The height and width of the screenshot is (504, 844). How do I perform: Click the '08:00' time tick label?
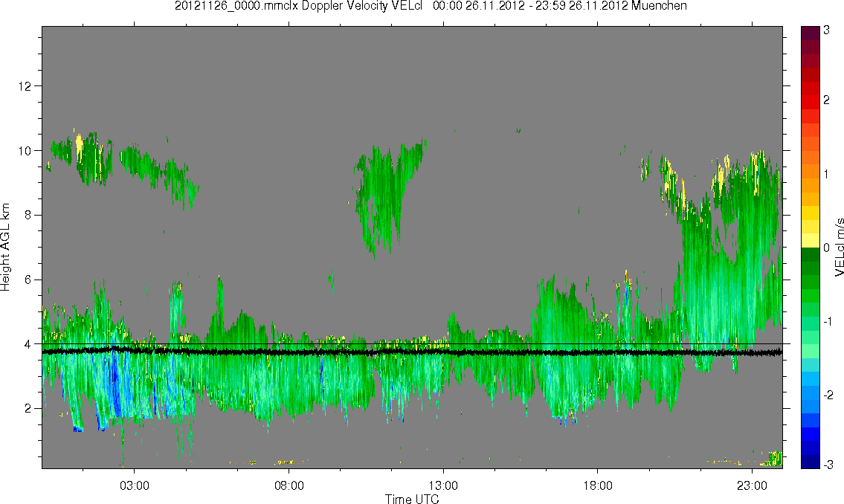[x=289, y=485]
